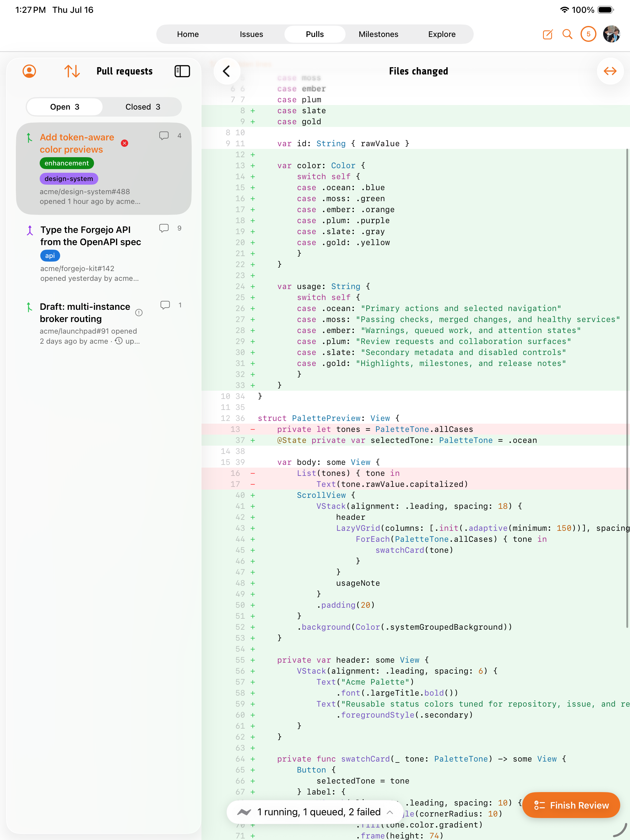This screenshot has width=630, height=840.
Task: Switch to the Home tab
Action: click(x=188, y=34)
